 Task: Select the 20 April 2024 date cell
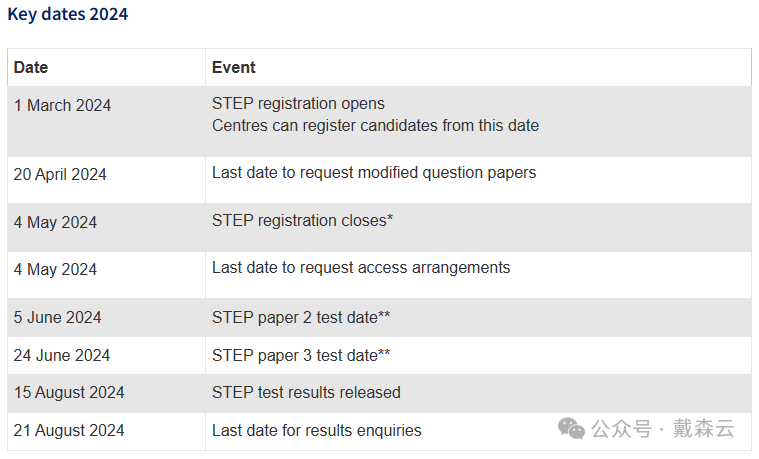click(106, 180)
